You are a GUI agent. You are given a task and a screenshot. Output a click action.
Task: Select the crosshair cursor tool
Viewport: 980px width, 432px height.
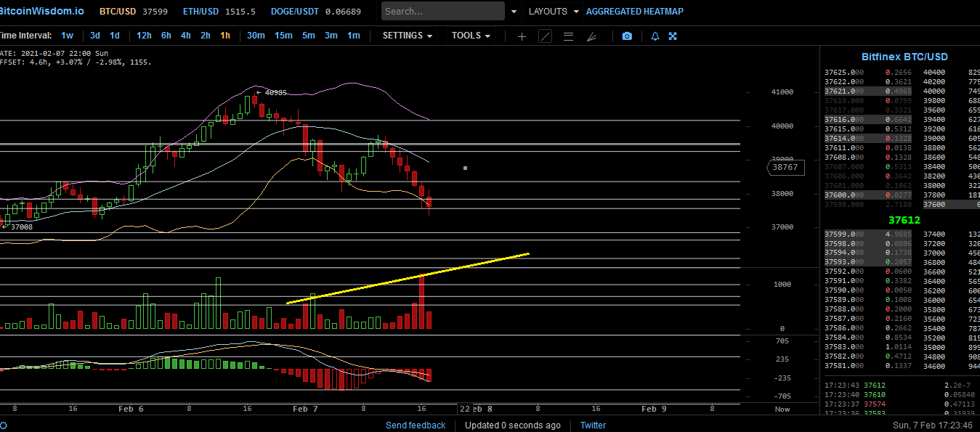521,36
